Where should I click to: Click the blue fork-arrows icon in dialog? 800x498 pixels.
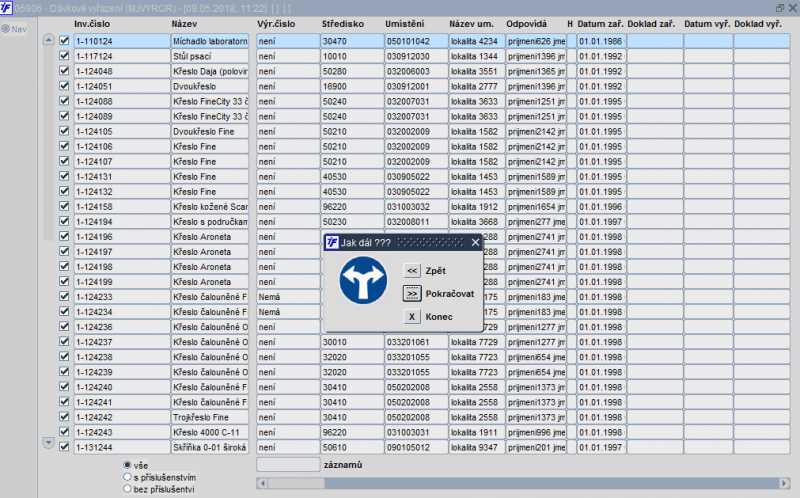363,280
